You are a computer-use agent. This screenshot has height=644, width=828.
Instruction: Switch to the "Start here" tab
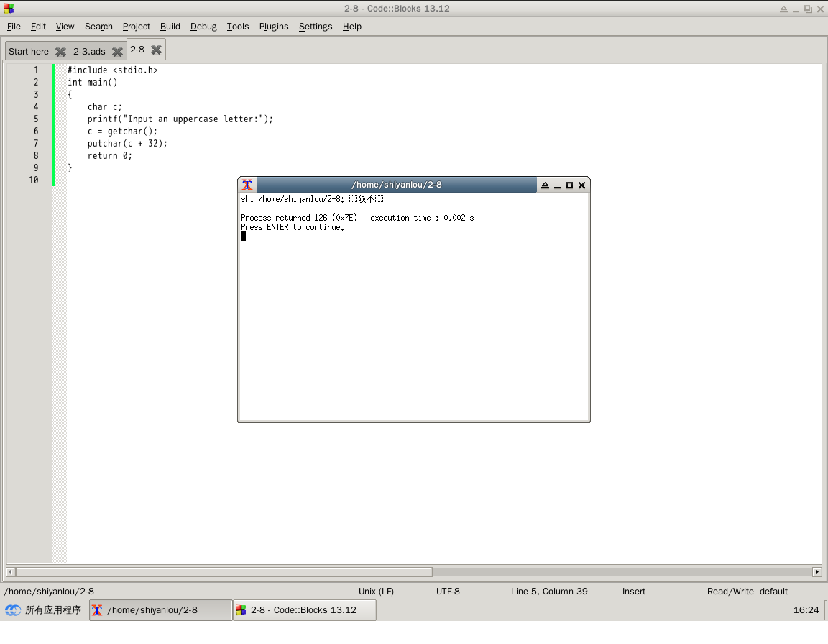click(29, 52)
